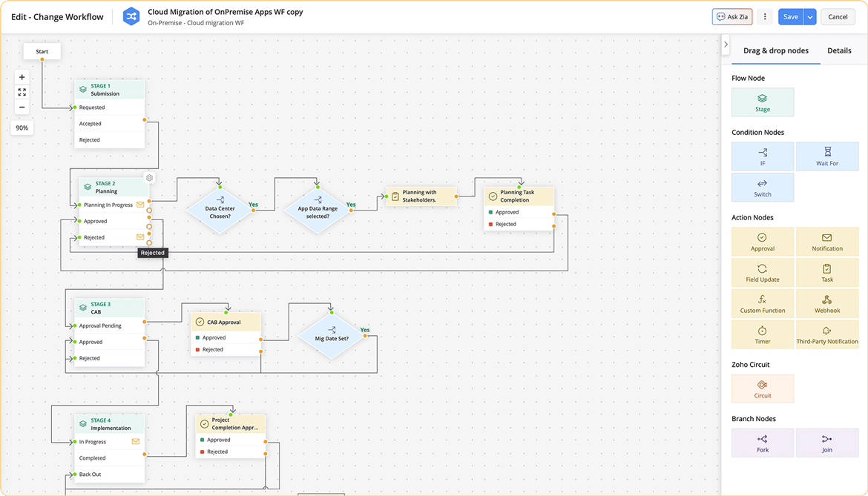Select the Fork branch node

pos(762,442)
